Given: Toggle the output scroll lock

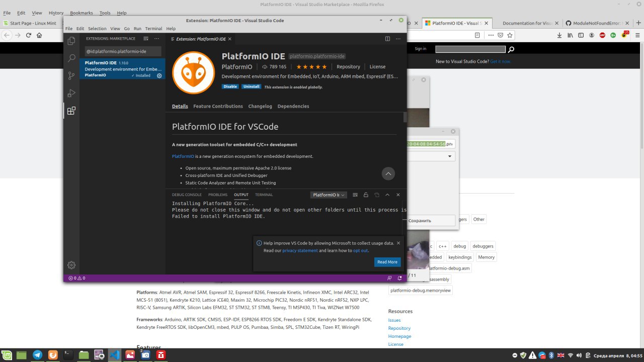Looking at the screenshot, I should click(x=366, y=195).
